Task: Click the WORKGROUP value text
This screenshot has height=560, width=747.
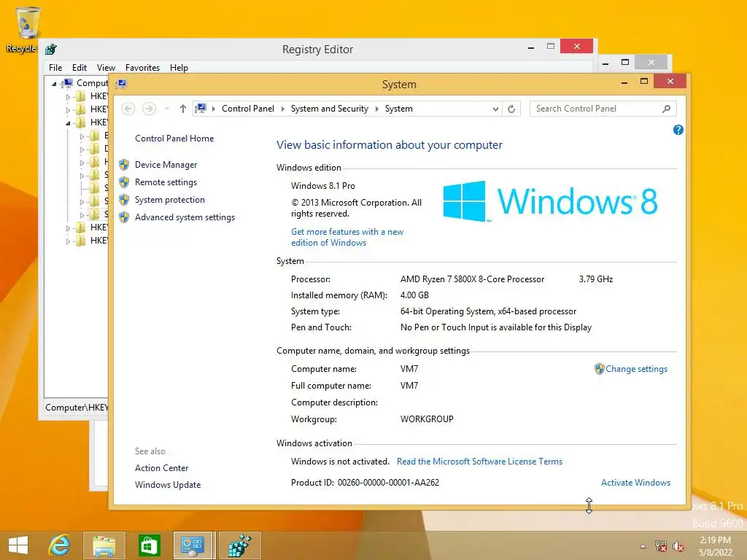Action: click(427, 419)
